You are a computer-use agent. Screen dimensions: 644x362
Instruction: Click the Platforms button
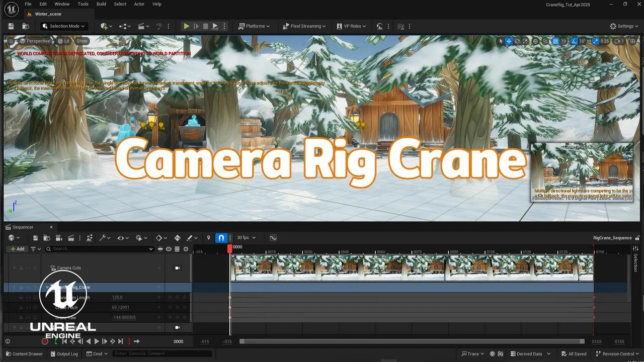(254, 26)
